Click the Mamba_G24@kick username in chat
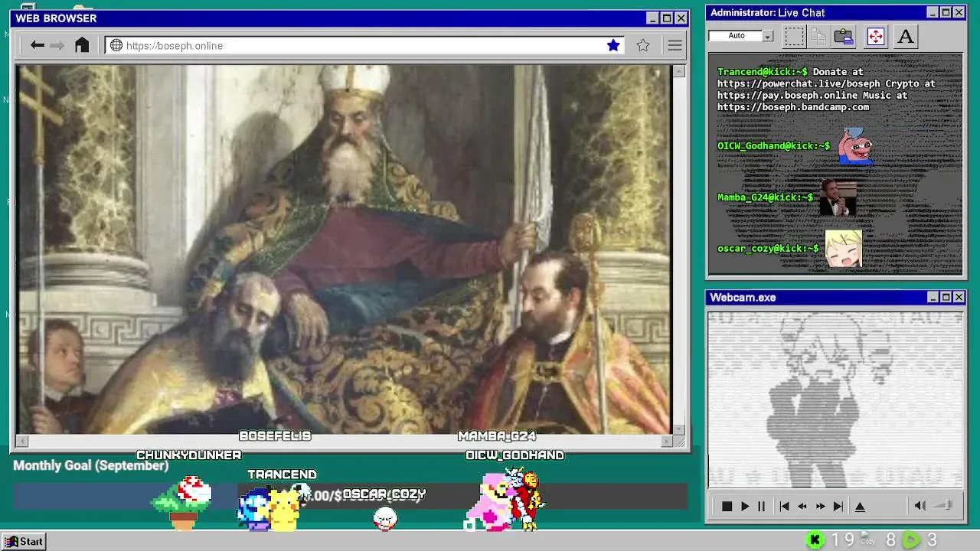 tap(765, 197)
